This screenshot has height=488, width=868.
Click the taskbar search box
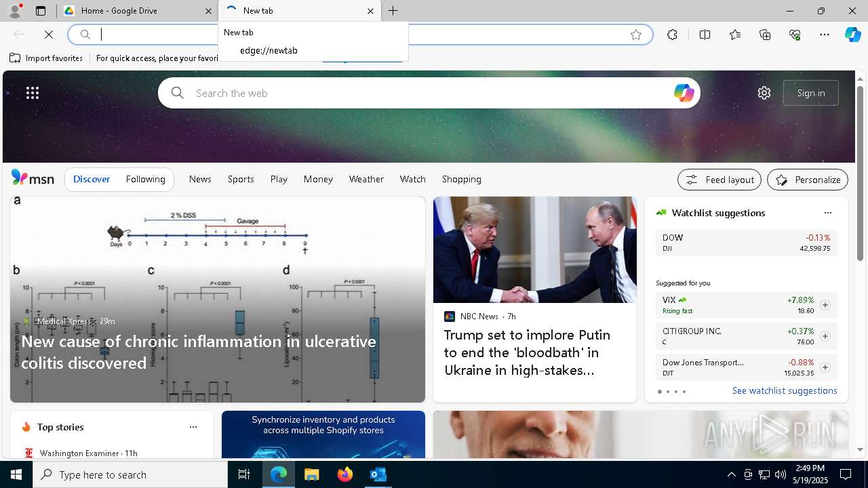pyautogui.click(x=130, y=474)
